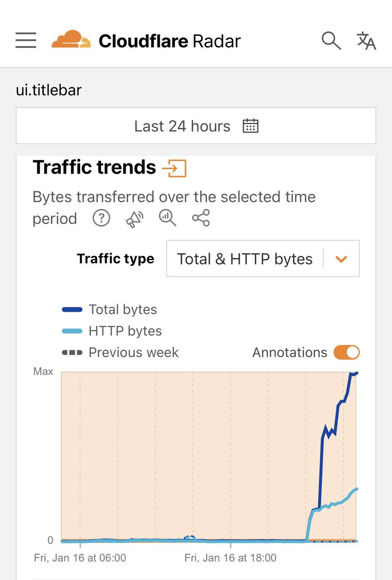Click the orange embed arrow beside Traffic trends

coord(174,168)
